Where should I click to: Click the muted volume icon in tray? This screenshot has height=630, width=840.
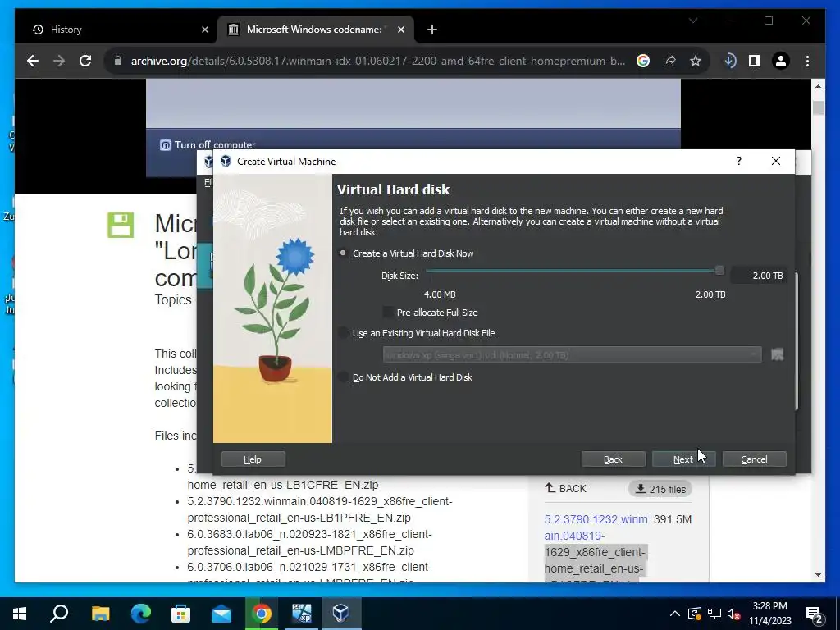coord(734,614)
